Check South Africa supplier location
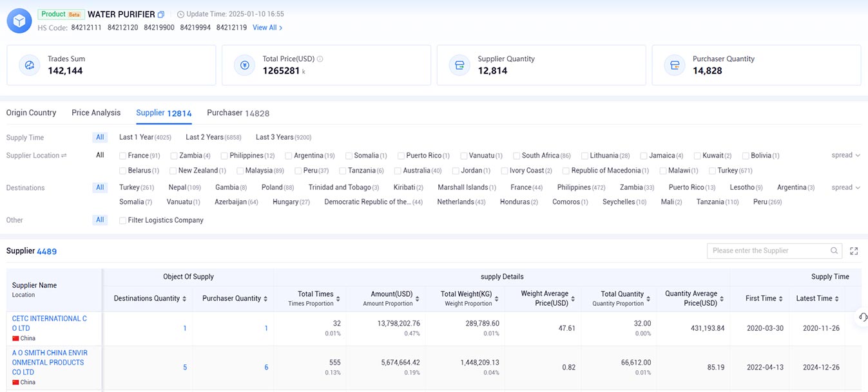This screenshot has width=868, height=392. coord(517,156)
